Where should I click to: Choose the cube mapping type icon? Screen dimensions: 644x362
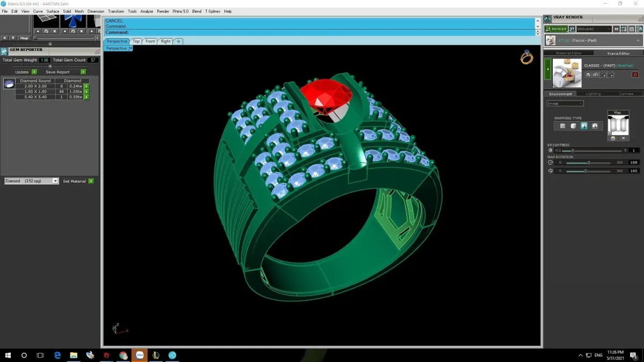pos(573,126)
